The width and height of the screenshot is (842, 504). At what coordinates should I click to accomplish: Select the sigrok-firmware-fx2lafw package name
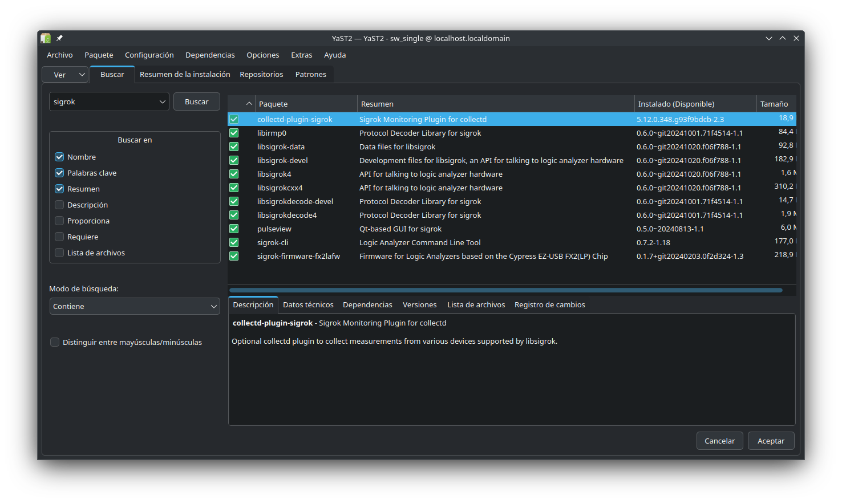point(298,256)
